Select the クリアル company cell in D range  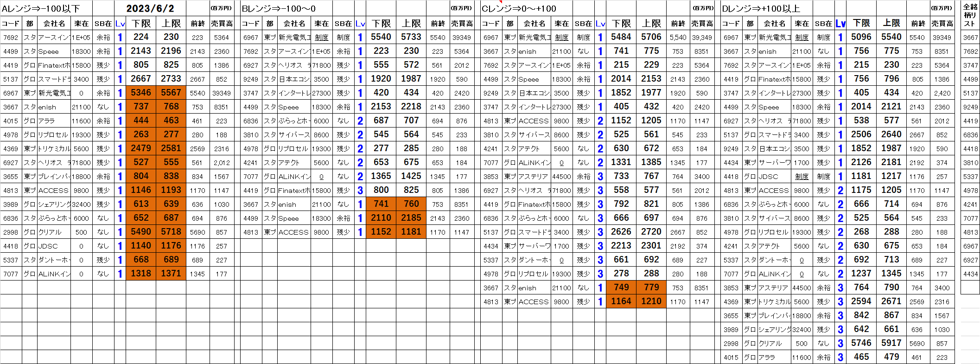pos(775,344)
